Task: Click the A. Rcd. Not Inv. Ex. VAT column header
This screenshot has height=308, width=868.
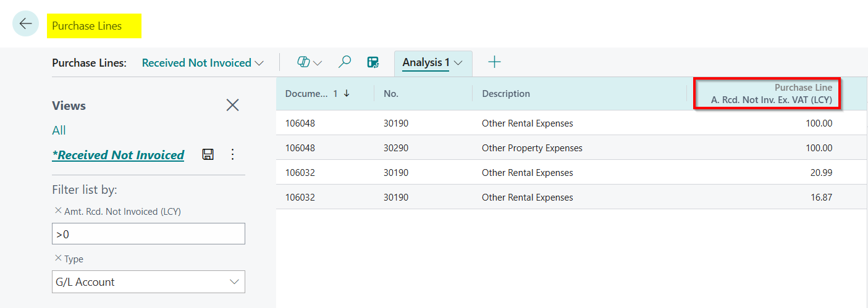Action: click(771, 94)
